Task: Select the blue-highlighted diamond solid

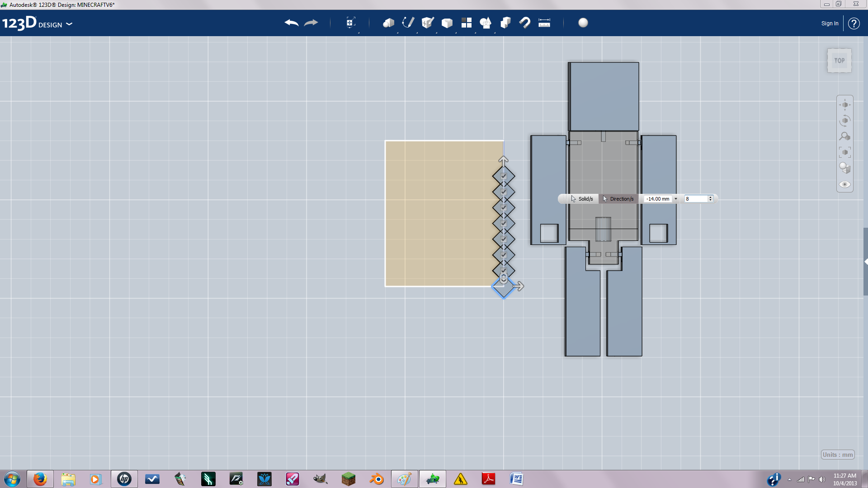Action: (x=503, y=287)
